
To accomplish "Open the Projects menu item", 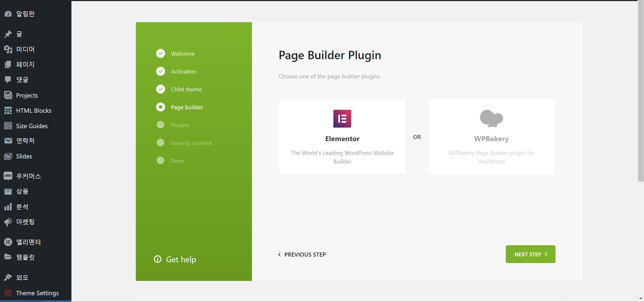I will (27, 95).
